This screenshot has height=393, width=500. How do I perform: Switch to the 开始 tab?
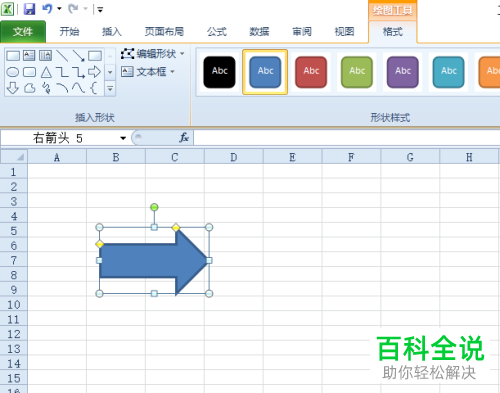(69, 32)
